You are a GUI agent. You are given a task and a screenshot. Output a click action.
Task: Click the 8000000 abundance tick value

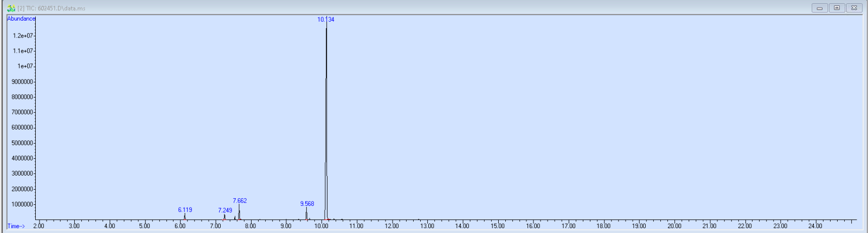tap(23, 97)
